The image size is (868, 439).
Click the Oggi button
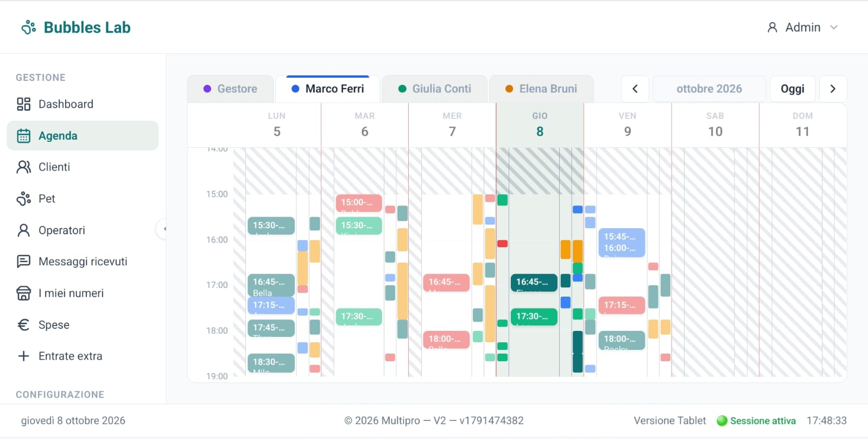[x=793, y=89]
